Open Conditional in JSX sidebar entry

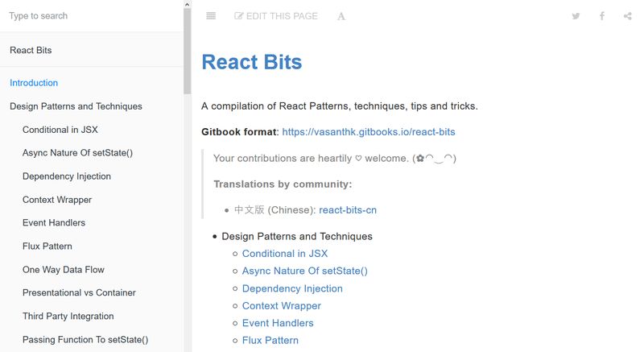[x=60, y=130]
